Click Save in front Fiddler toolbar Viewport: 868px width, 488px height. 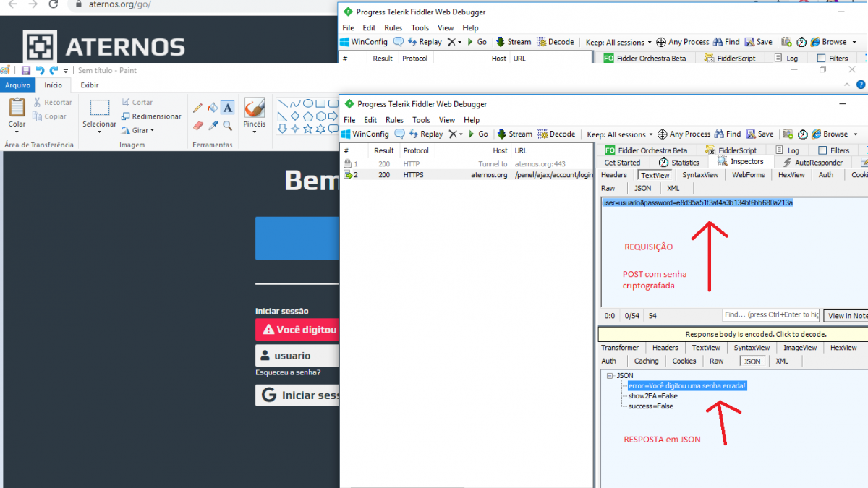point(759,134)
